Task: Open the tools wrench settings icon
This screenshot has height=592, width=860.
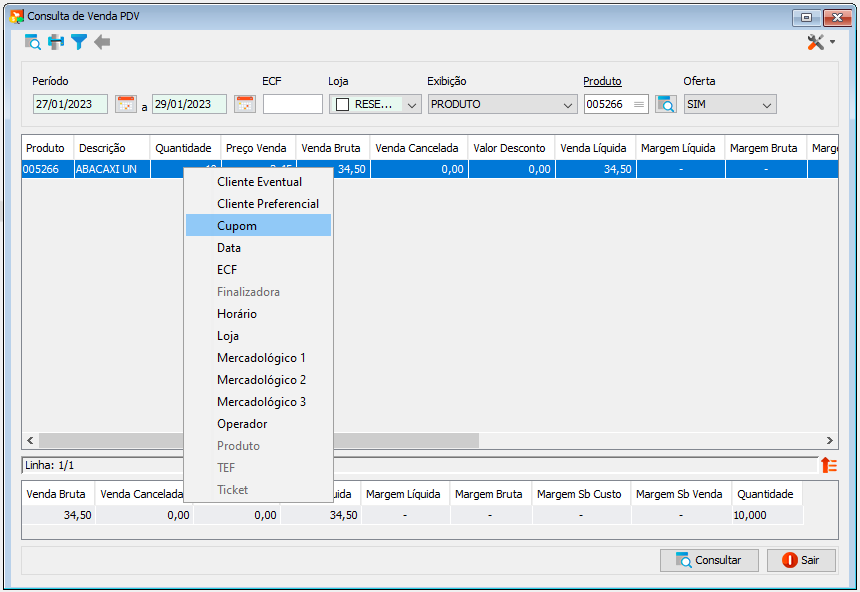Action: pos(815,42)
